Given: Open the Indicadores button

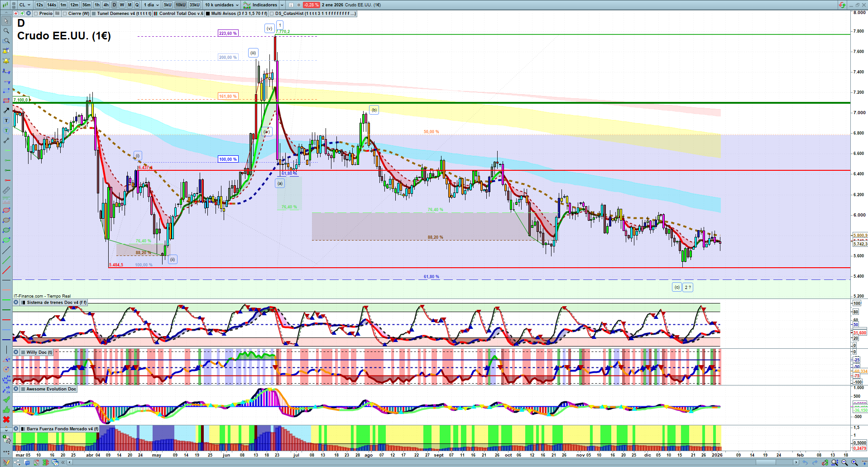Looking at the screenshot, I should [x=260, y=5].
